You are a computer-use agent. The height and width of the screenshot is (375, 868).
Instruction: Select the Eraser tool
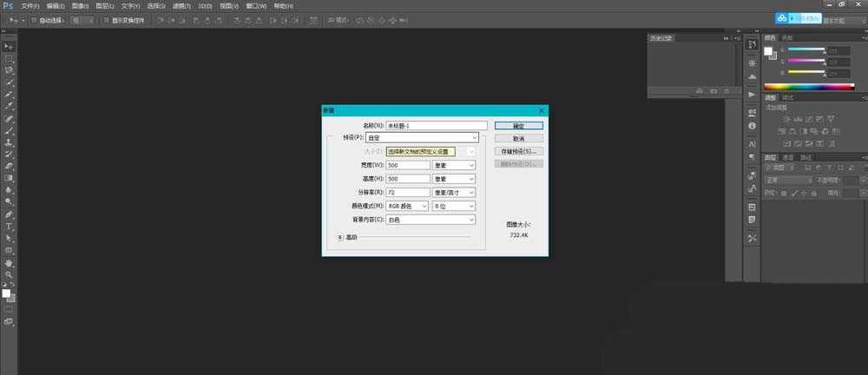[x=9, y=166]
